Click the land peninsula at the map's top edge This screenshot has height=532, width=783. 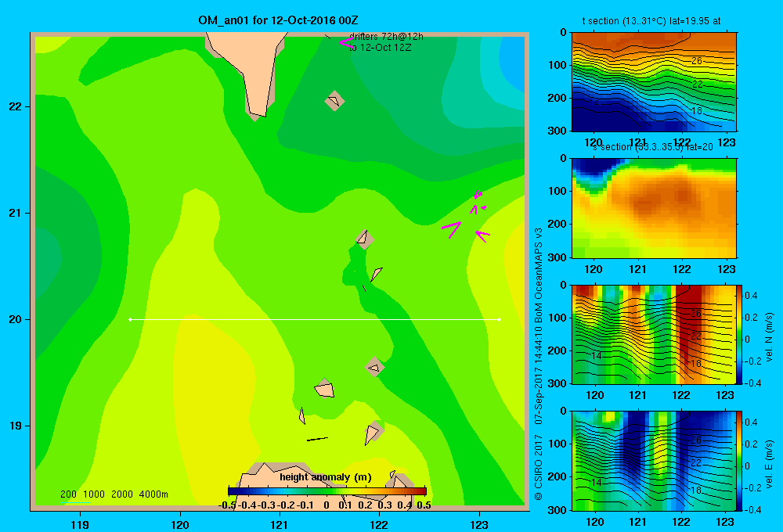click(x=251, y=65)
